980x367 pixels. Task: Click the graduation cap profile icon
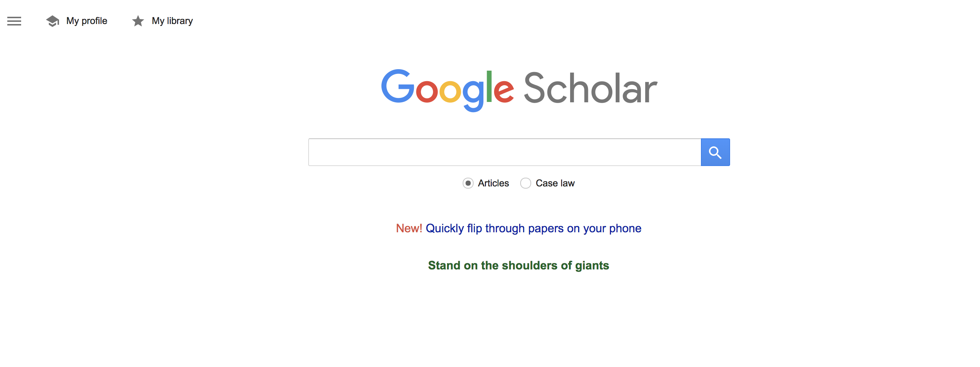(x=52, y=21)
